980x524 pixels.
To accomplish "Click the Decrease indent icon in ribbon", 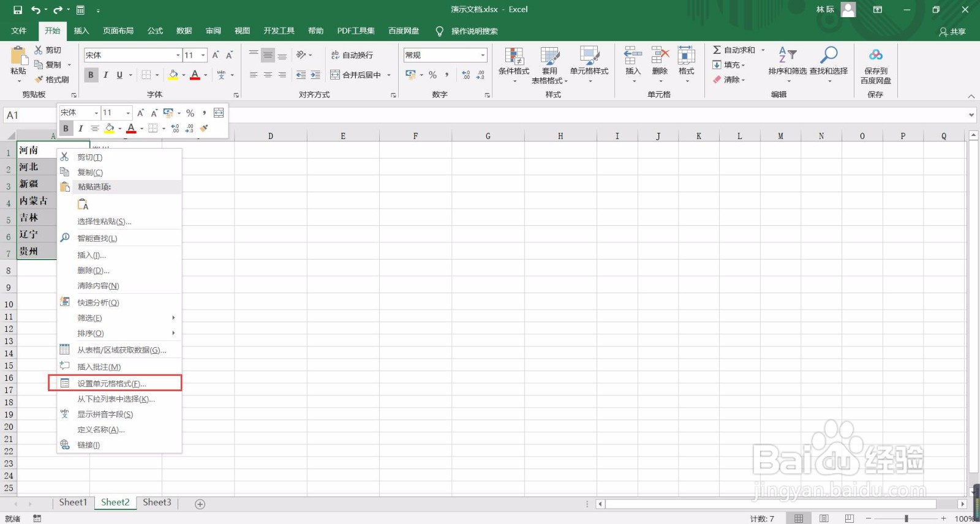I will click(x=301, y=75).
